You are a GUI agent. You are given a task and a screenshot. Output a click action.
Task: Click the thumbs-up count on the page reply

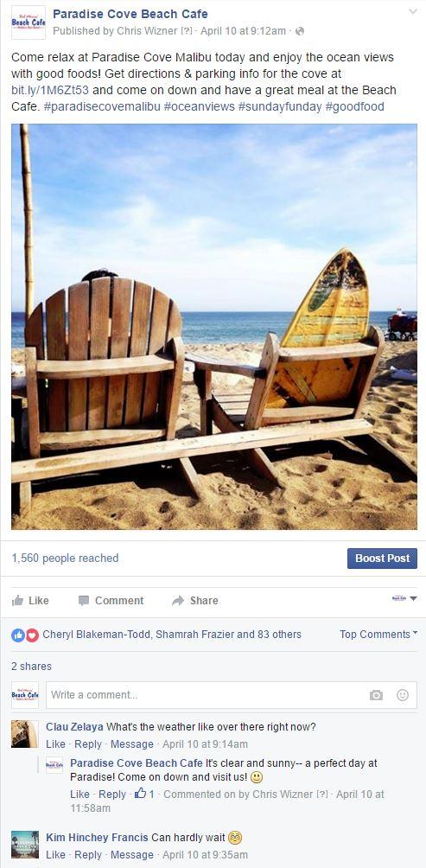pos(144,794)
